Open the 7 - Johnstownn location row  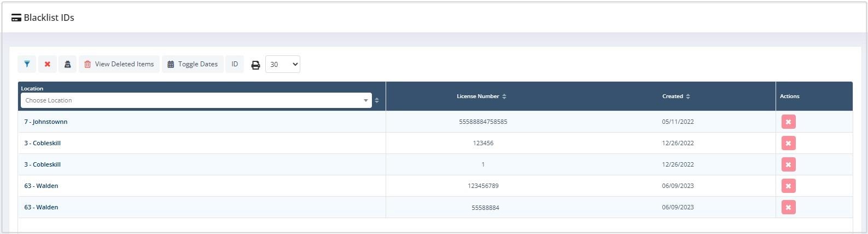click(46, 122)
